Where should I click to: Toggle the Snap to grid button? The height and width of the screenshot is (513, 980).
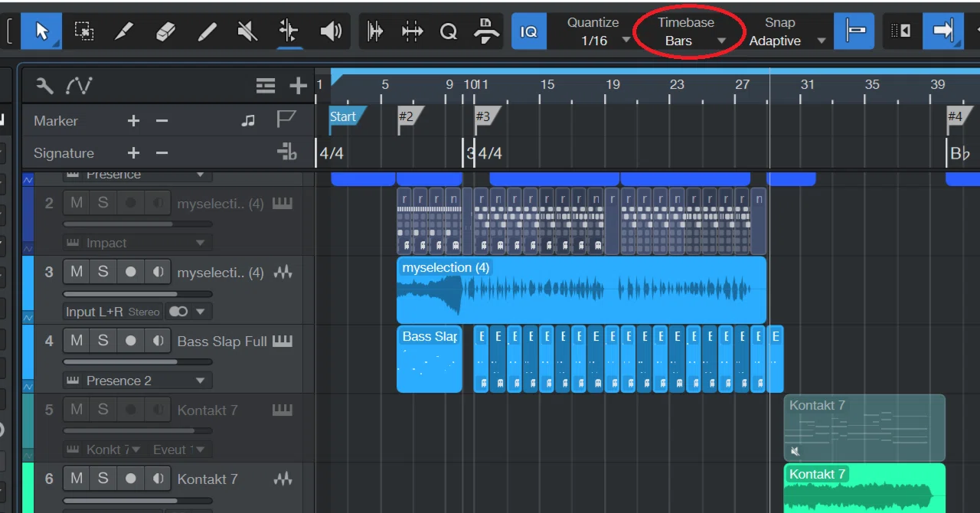855,31
